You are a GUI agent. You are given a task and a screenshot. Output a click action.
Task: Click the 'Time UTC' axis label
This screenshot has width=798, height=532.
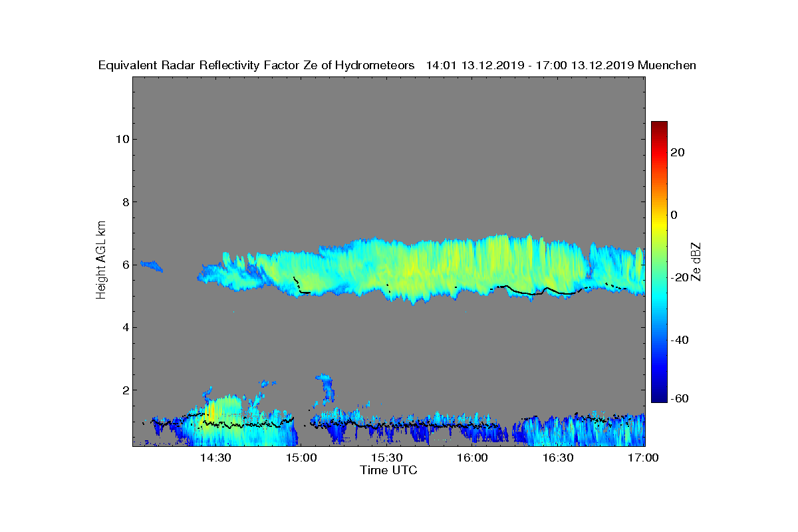[388, 470]
